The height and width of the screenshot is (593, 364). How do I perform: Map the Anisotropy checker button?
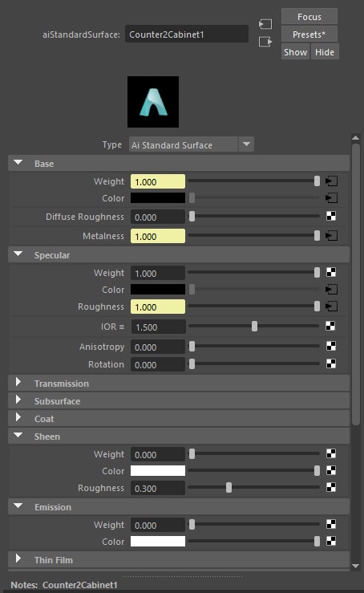pyautogui.click(x=331, y=346)
